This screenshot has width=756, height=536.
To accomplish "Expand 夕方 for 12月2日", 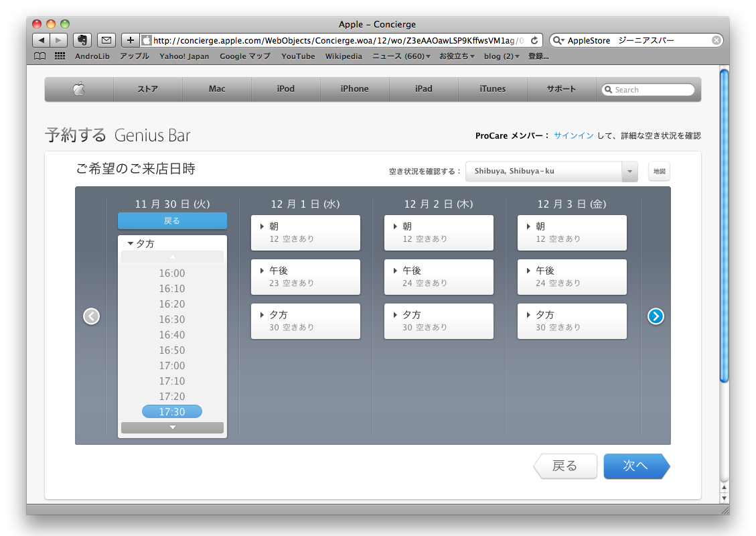I will click(x=439, y=322).
